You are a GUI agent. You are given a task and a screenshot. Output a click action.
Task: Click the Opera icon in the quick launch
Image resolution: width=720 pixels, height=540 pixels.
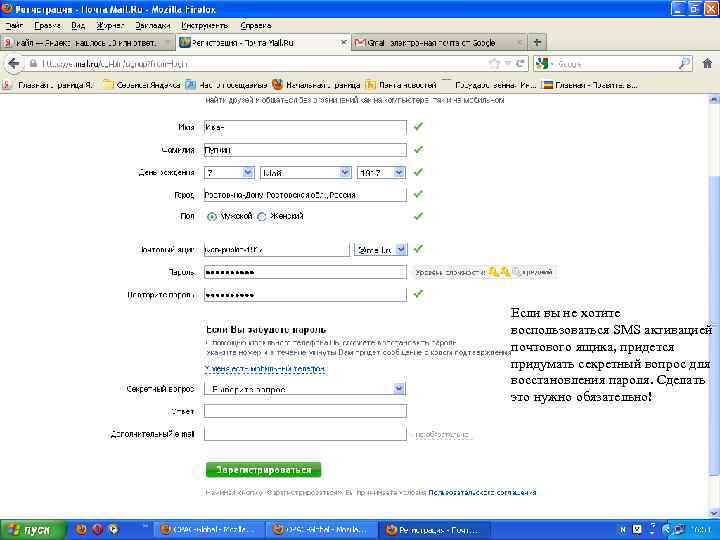pos(97,529)
